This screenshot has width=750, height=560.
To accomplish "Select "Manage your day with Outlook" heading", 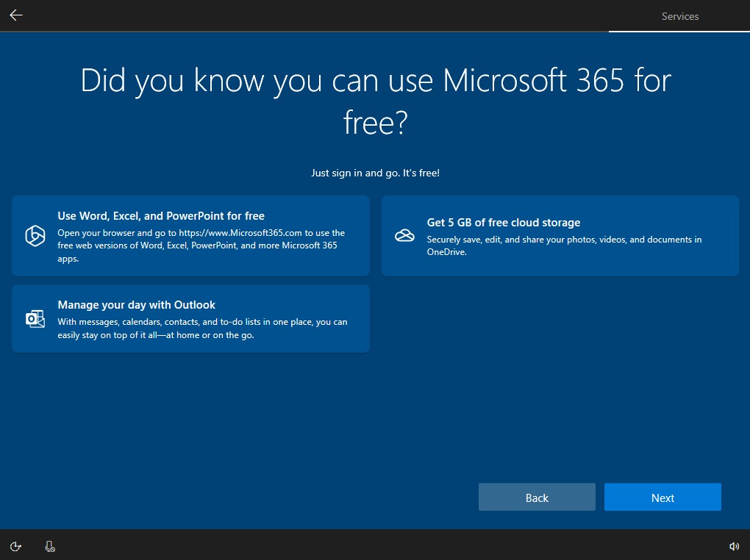I will pyautogui.click(x=136, y=305).
